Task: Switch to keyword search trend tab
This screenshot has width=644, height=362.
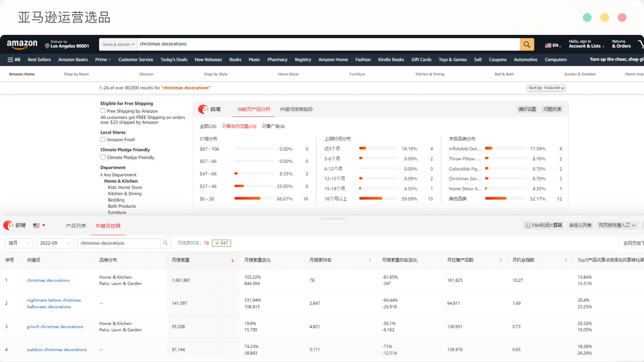Action: (x=296, y=109)
